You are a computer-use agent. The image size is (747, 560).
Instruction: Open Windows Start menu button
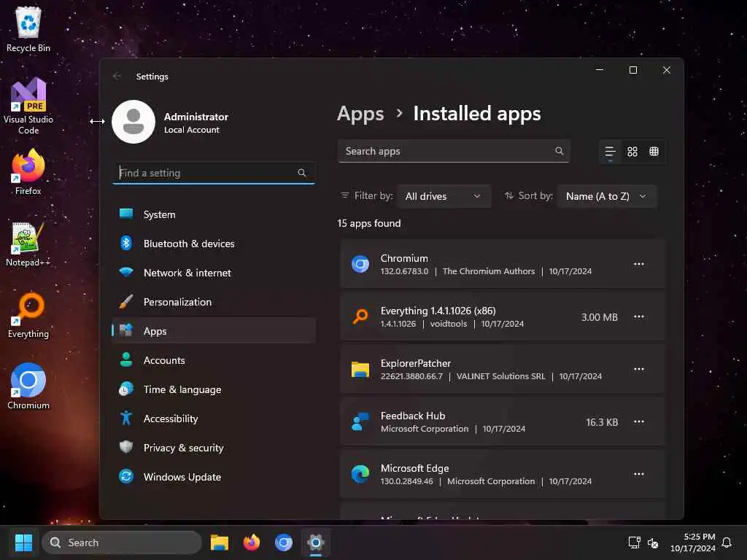23,542
